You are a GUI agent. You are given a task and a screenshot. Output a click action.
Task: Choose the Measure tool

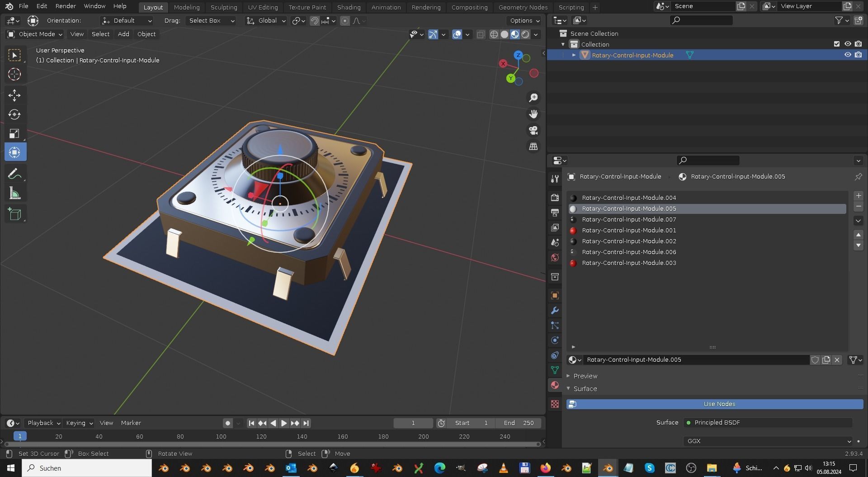pyautogui.click(x=14, y=194)
